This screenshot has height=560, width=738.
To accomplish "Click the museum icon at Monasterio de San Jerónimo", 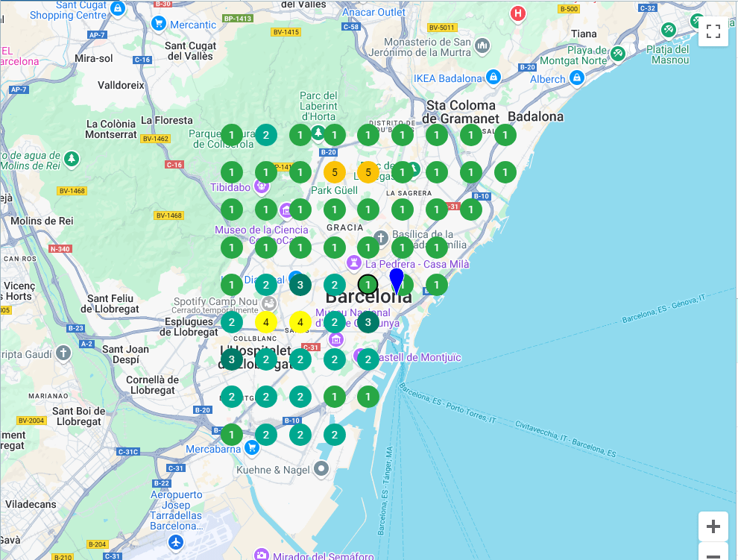I will click(482, 46).
